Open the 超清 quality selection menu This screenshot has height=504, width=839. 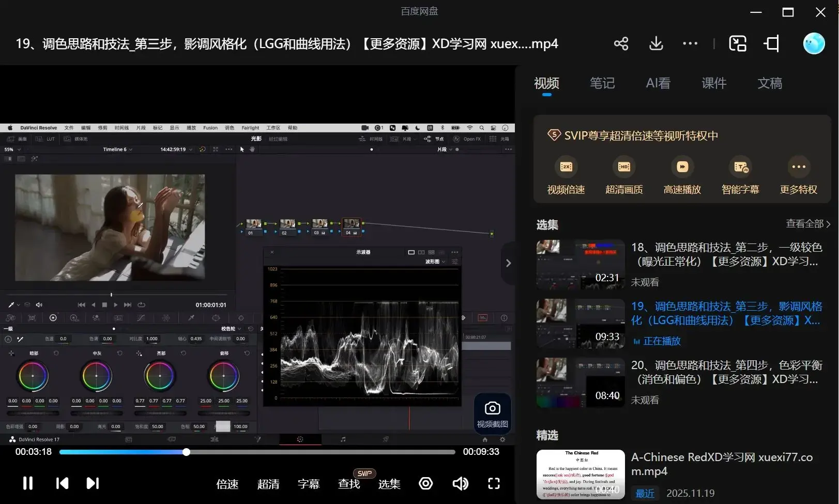[268, 484]
